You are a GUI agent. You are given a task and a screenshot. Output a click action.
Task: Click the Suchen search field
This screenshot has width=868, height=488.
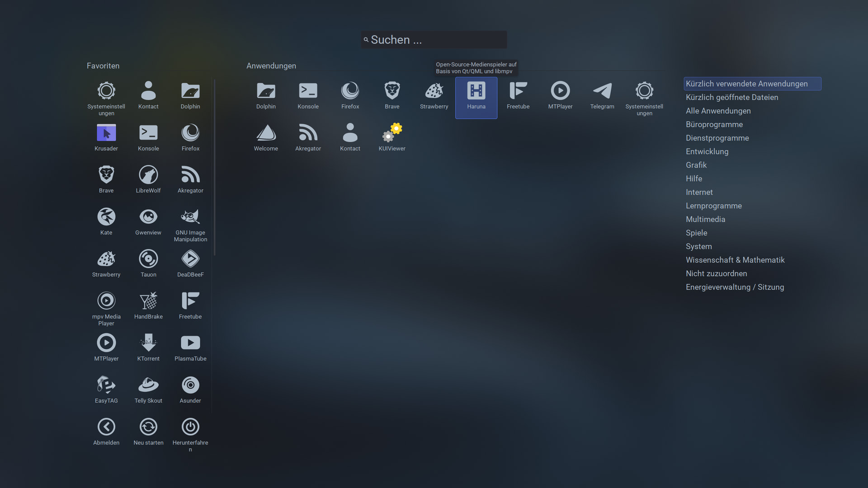click(434, 40)
